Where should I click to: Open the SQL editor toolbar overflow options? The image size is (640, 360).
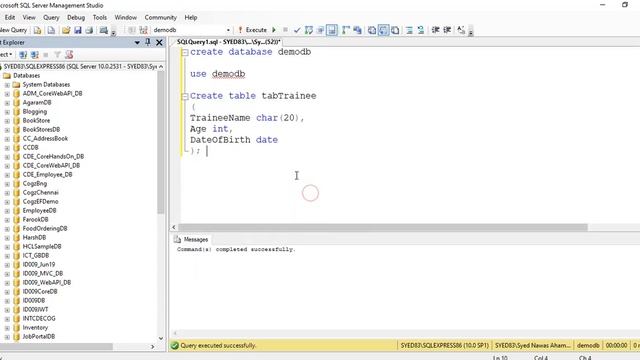[x=471, y=32]
